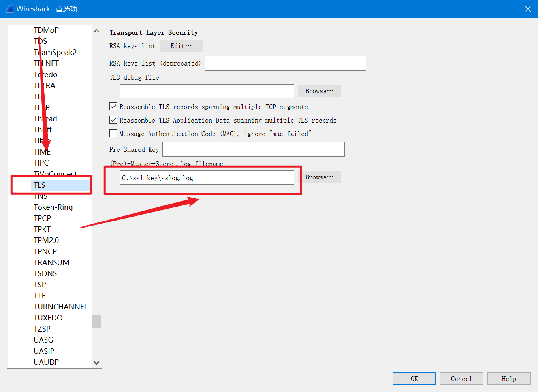Screen dimensions: 538x392
Task: Click the protocol list scroll up arrow
Action: tap(96, 30)
